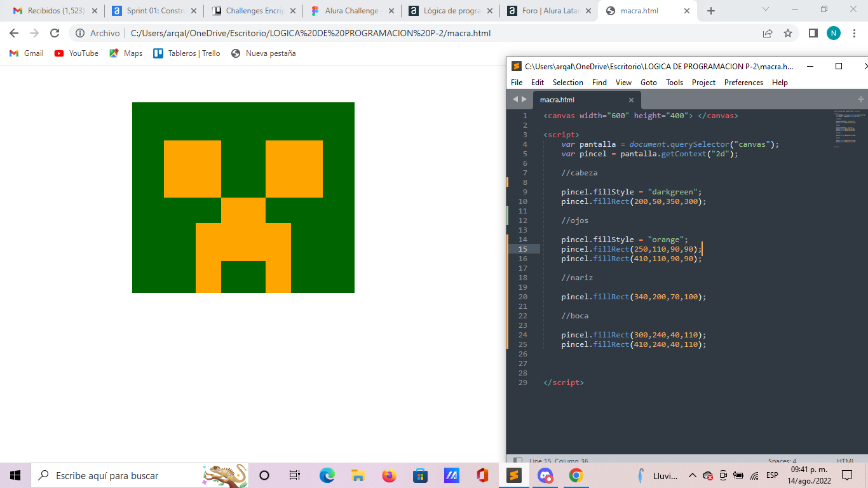Viewport: 868px width, 488px height.
Task: Open Google Chrome taskbar icon
Action: pos(576,475)
